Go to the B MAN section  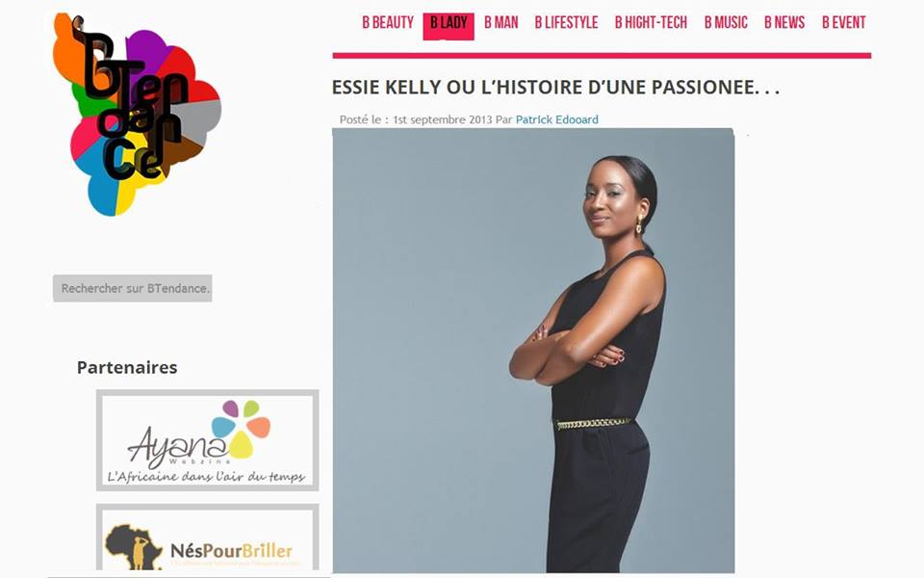(x=500, y=23)
